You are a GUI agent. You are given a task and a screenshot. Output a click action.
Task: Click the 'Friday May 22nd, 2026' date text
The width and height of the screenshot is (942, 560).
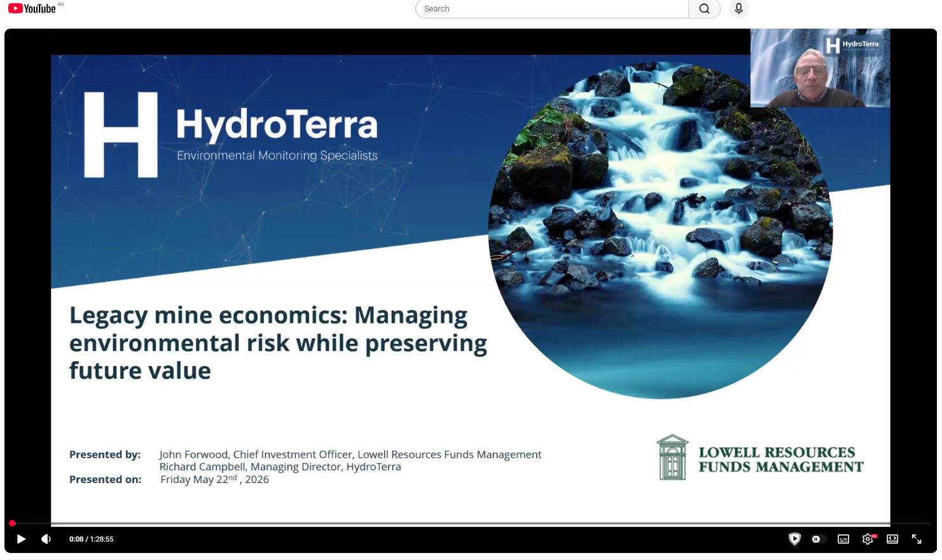coord(214,479)
